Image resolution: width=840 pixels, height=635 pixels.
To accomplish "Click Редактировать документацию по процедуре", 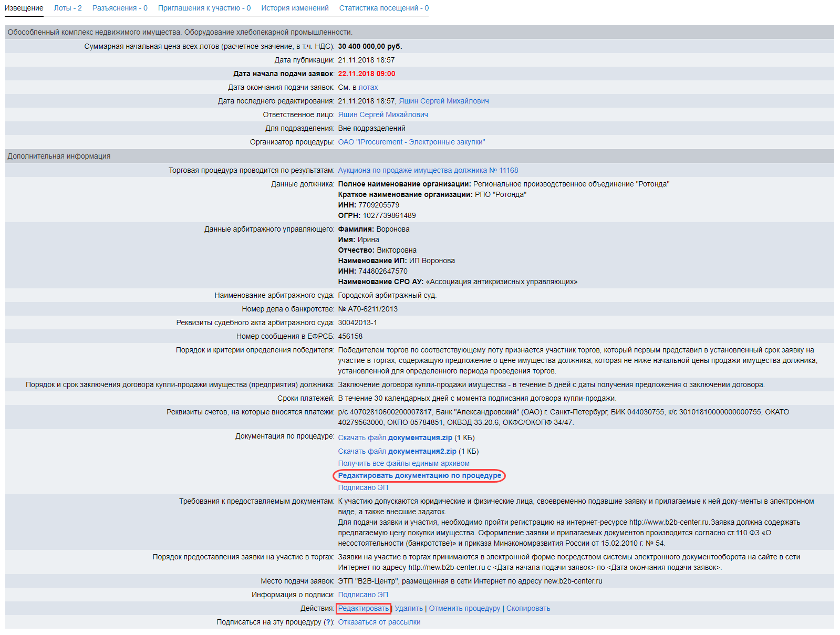I will 419,475.
